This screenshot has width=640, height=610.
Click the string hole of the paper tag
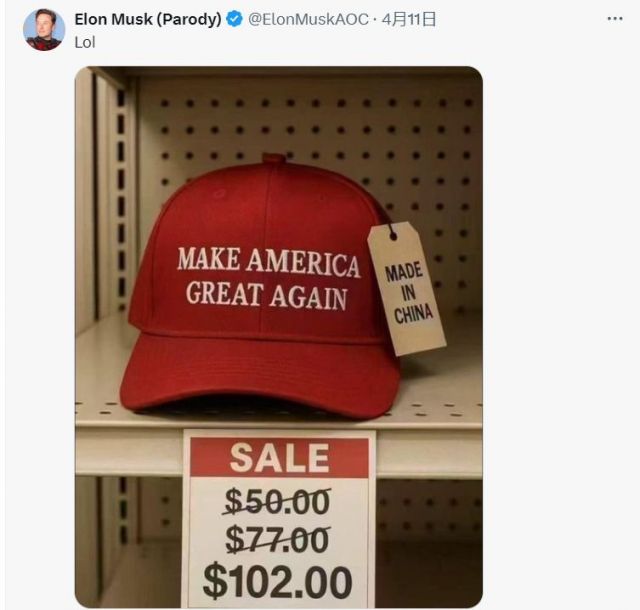[393, 235]
